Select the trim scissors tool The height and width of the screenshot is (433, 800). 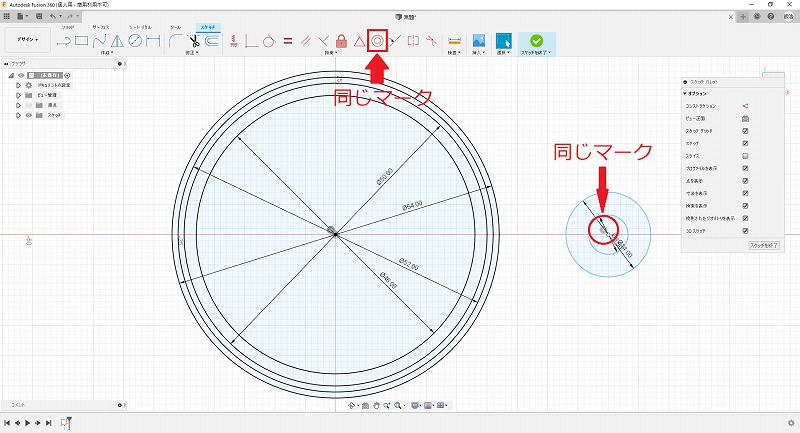pyautogui.click(x=194, y=41)
